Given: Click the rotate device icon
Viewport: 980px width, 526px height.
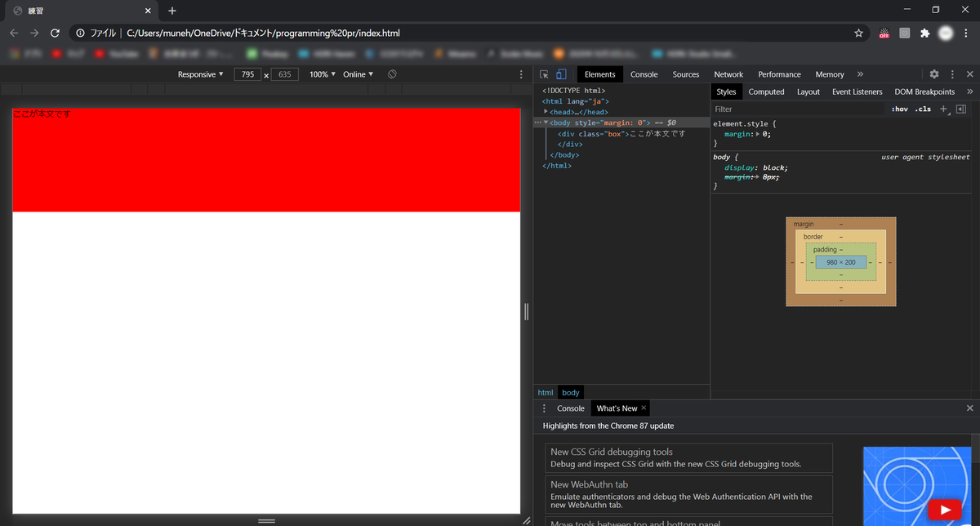Looking at the screenshot, I should click(392, 74).
